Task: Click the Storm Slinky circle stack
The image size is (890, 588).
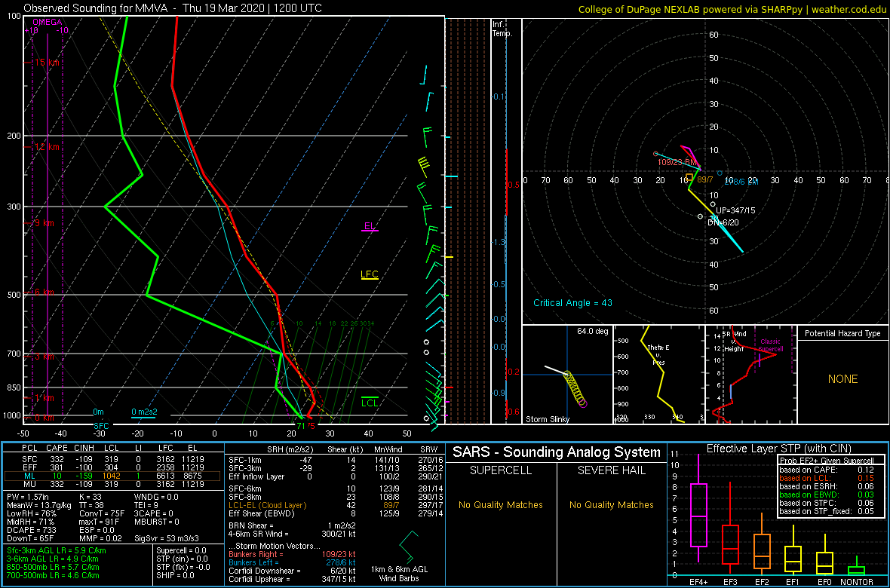Action: [575, 389]
